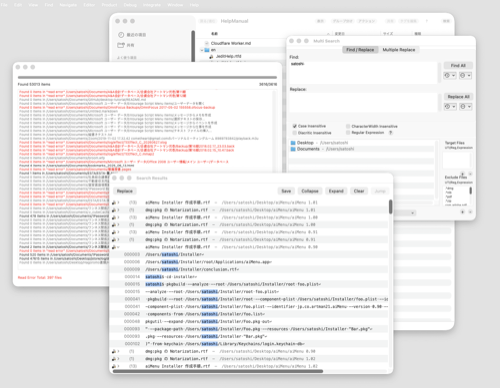
Task: Click the JeditHelp.rtfd file icon
Action: click(211, 57)
